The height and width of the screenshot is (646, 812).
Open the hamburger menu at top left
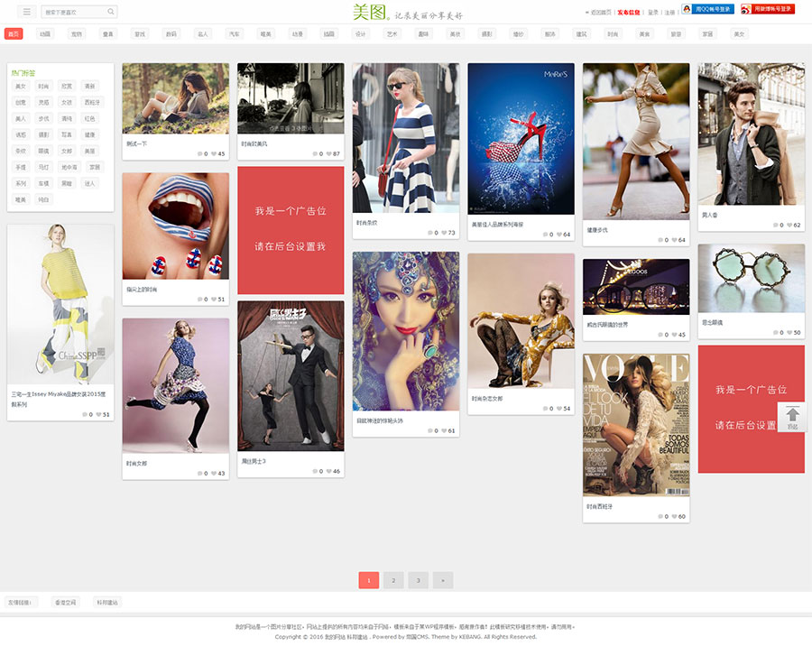point(26,12)
